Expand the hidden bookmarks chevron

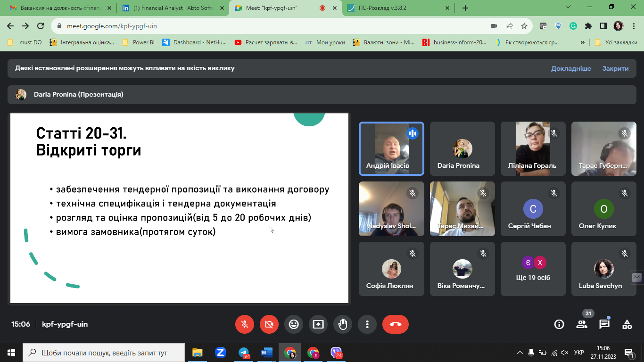point(582,42)
